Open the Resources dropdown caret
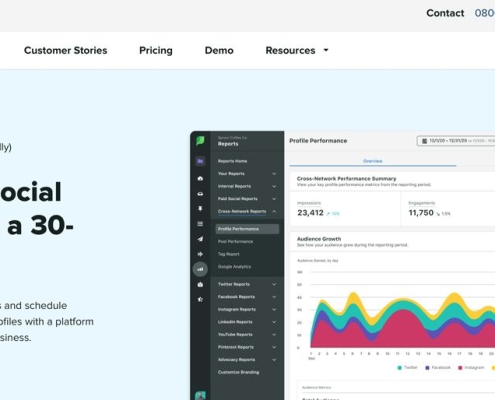 326,50
